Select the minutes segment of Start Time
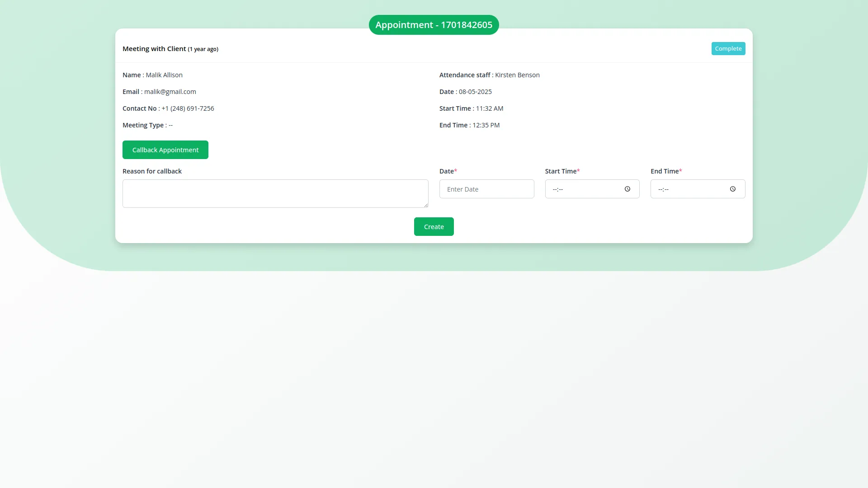This screenshot has height=488, width=868. point(561,190)
